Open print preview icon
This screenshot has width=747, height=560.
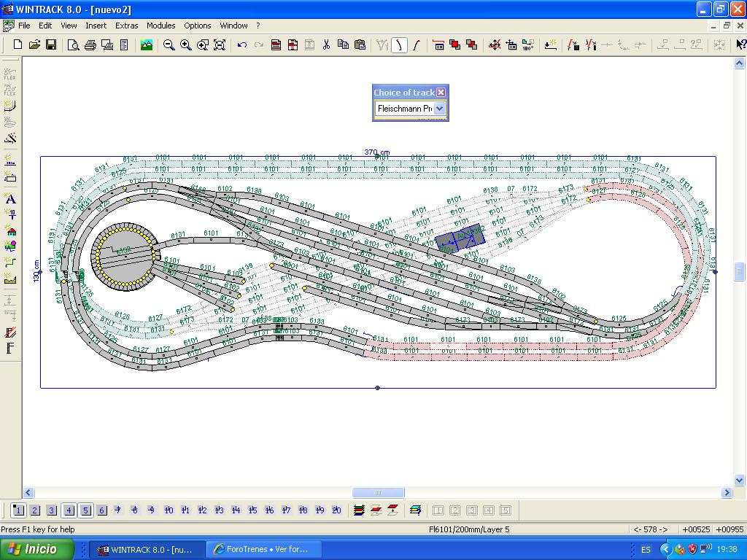73,44
